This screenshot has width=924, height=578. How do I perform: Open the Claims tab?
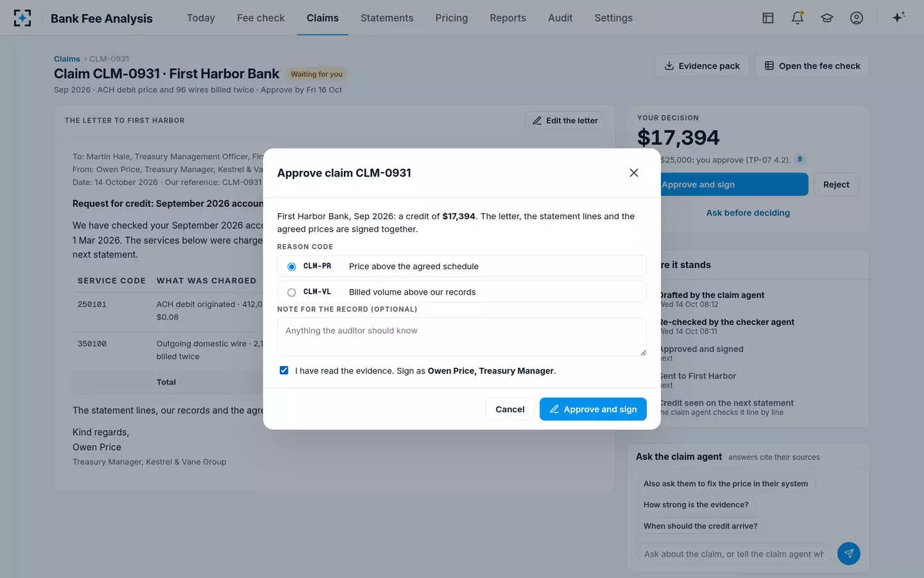click(x=323, y=18)
